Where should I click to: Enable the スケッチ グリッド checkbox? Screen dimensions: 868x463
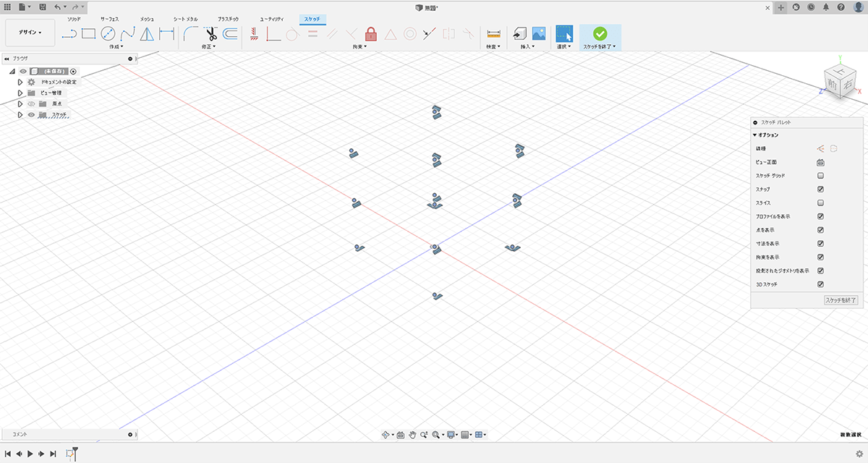click(821, 176)
